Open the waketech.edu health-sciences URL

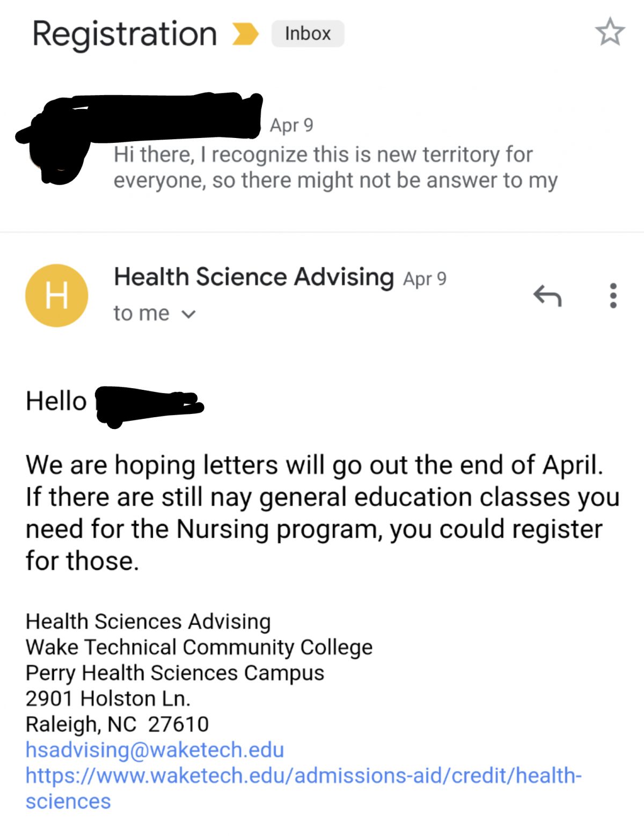point(304,788)
